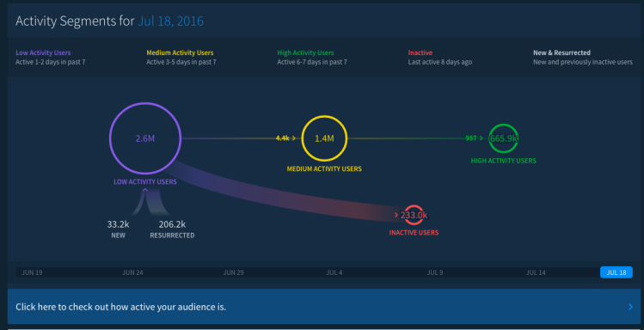Click the High Activity Users legend heading
This screenshot has width=644, height=330.
click(305, 53)
